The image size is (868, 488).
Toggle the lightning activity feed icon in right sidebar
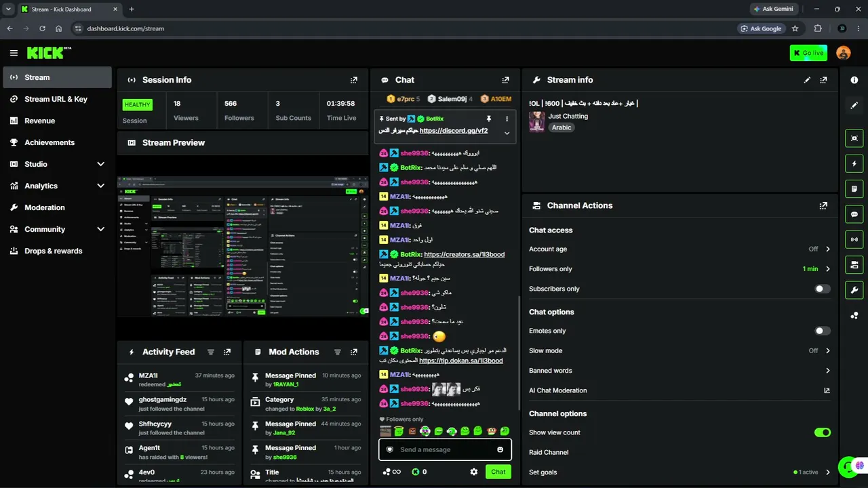854,163
